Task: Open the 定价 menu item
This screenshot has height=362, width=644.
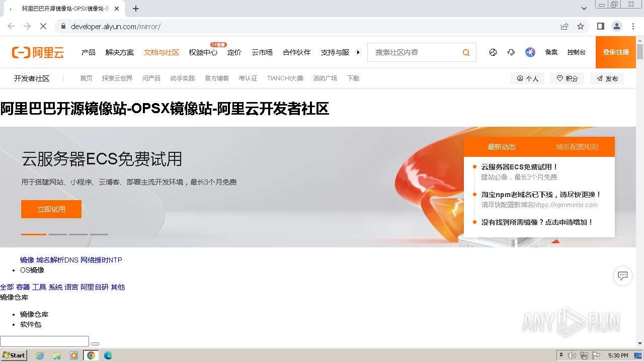Action: click(234, 52)
